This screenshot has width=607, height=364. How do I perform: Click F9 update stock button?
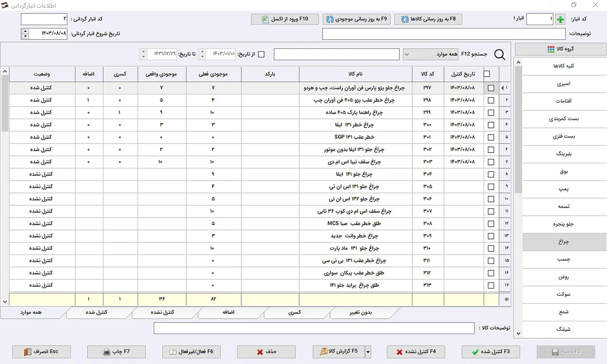(x=357, y=19)
